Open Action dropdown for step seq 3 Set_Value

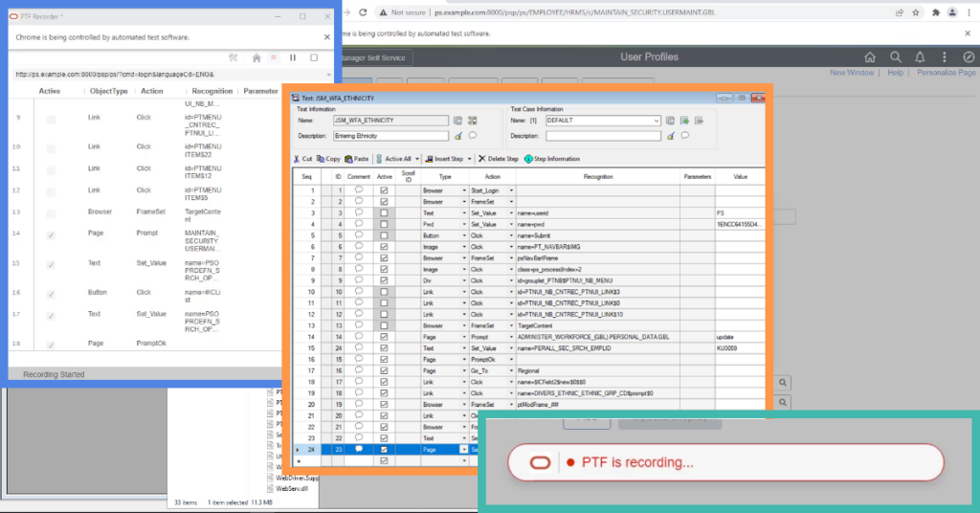click(511, 213)
